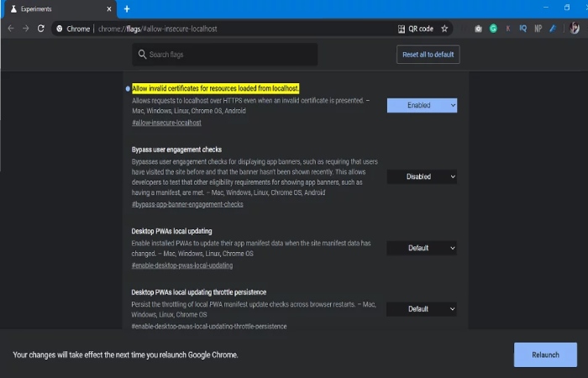Close the Experiments tab

(109, 9)
